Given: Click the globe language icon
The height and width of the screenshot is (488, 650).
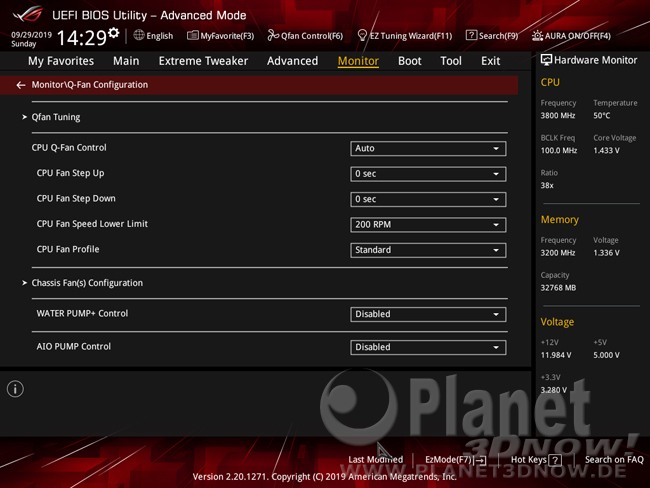Looking at the screenshot, I should 138,35.
